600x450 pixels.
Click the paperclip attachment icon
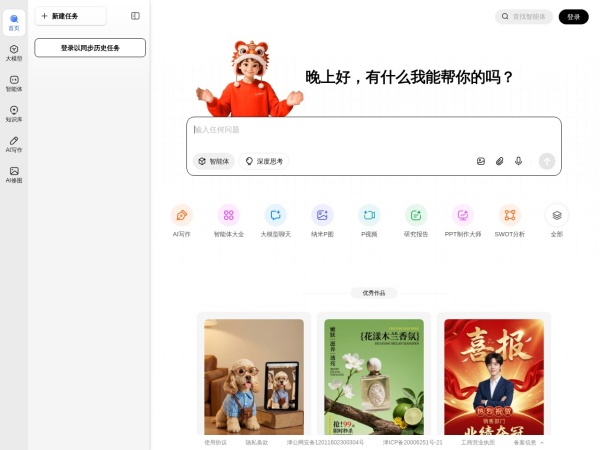tap(499, 161)
